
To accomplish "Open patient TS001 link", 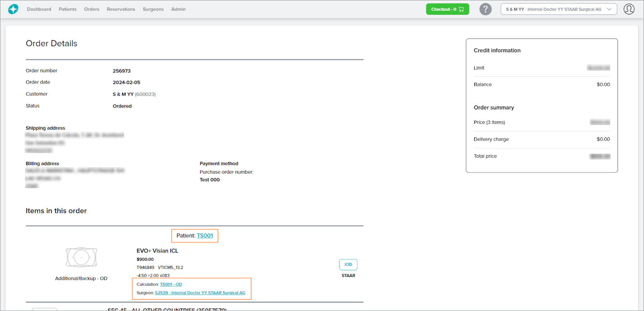I will tap(205, 236).
